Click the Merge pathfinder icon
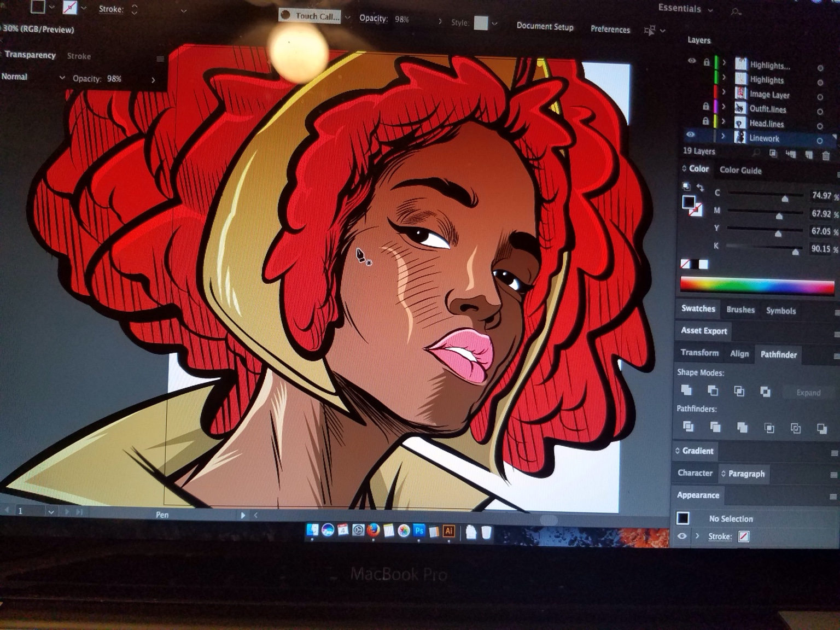The height and width of the screenshot is (630, 840). click(x=742, y=427)
